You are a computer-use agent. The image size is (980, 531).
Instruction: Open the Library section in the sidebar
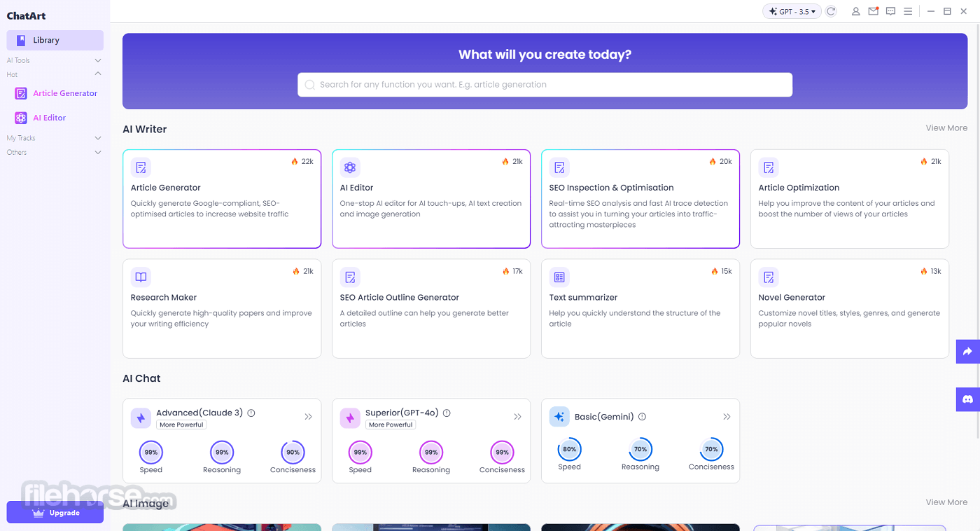(x=55, y=40)
